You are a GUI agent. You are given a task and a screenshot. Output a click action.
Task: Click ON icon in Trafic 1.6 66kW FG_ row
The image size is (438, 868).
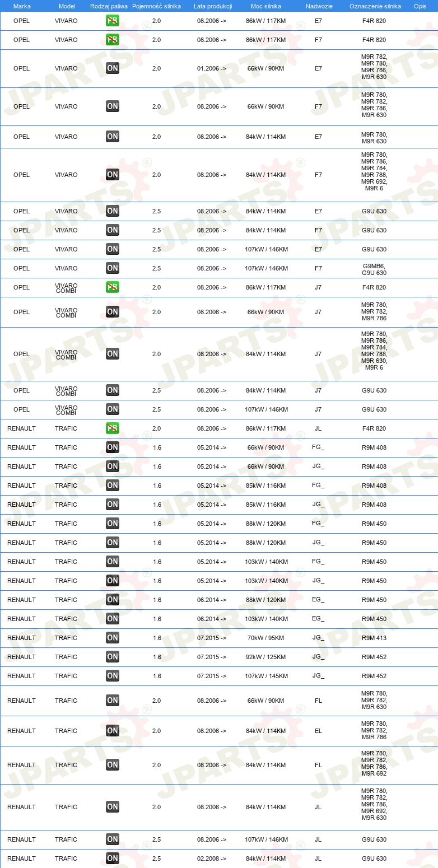[113, 447]
